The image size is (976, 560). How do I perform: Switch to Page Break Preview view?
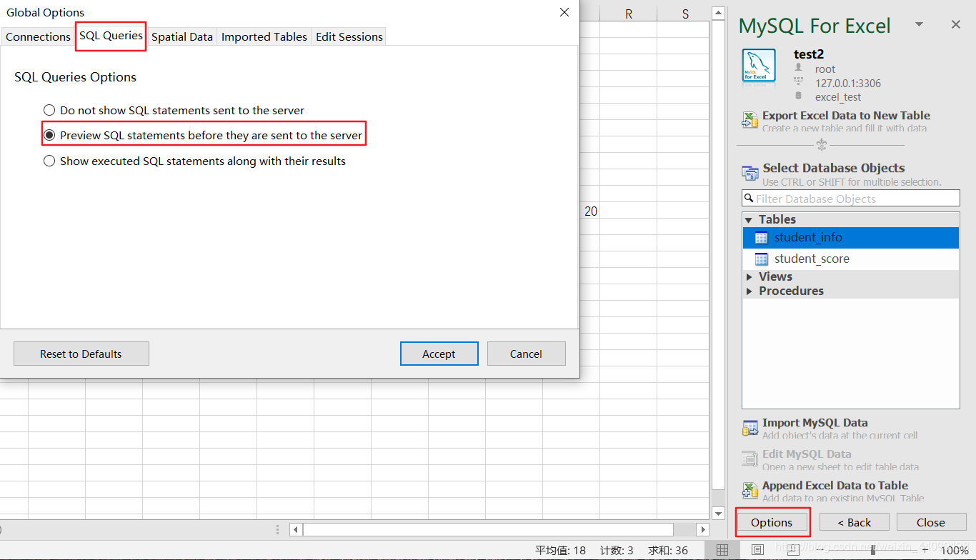pyautogui.click(x=792, y=550)
